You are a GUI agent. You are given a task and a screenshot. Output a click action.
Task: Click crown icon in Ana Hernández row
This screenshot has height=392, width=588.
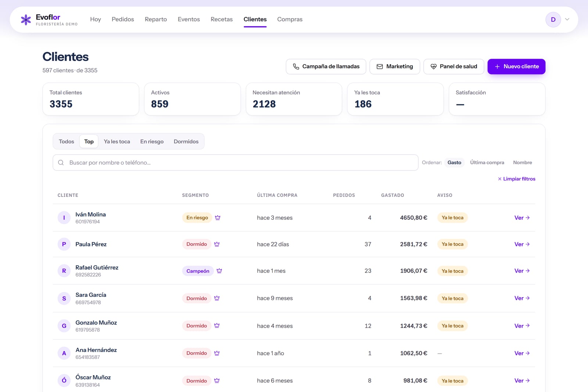point(217,353)
